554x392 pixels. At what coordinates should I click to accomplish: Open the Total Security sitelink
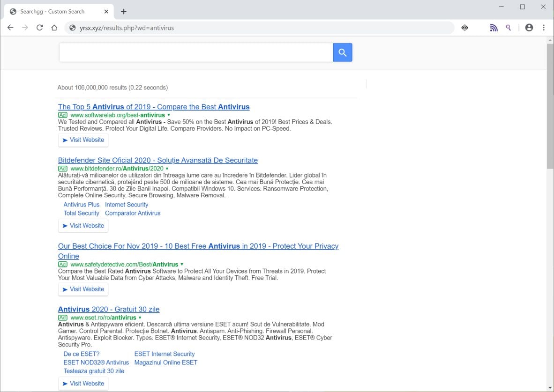click(x=81, y=213)
